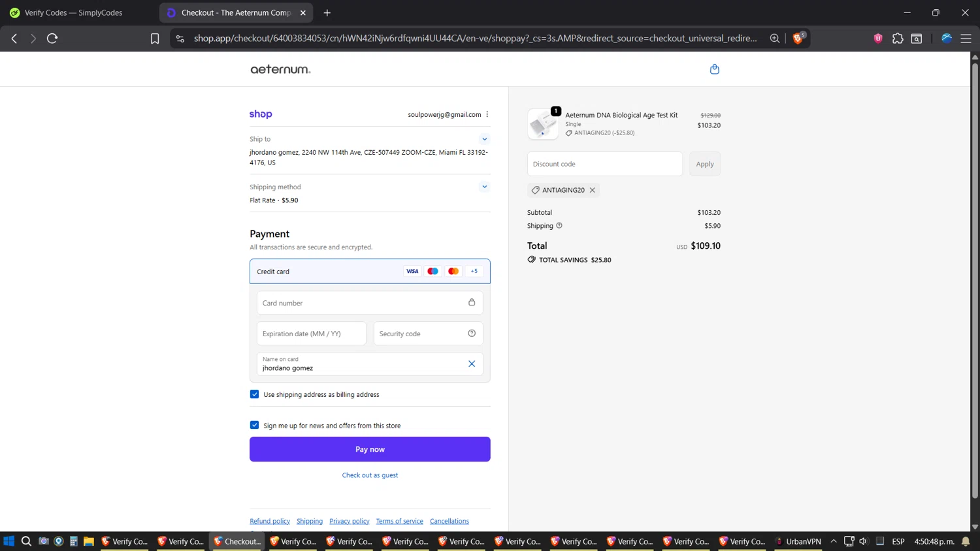The height and width of the screenshot is (551, 980).
Task: Reload the checkout page
Action: (52, 39)
